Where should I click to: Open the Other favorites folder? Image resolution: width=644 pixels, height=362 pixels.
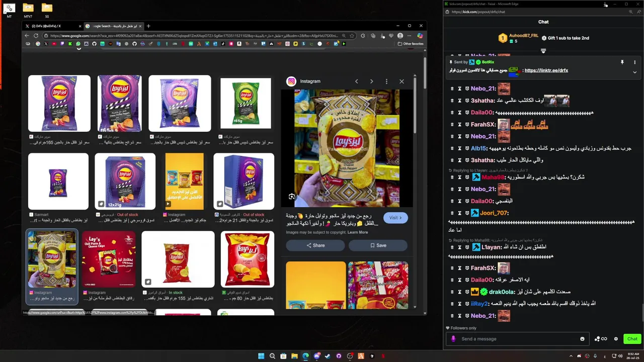tap(411, 44)
